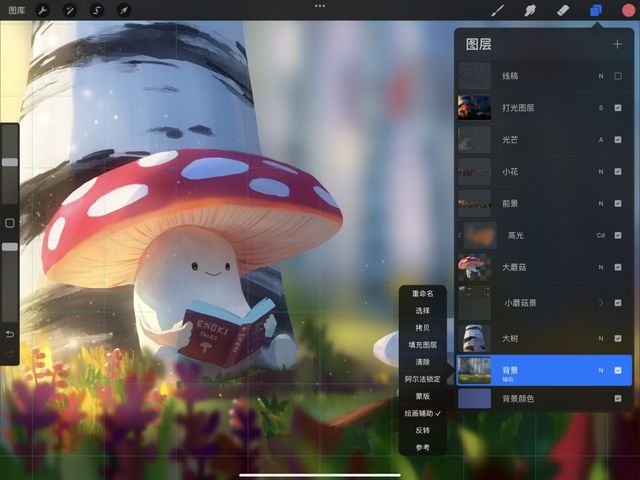This screenshot has width=640, height=480.
Task: Open the Actions wrench menu
Action: coord(42,10)
